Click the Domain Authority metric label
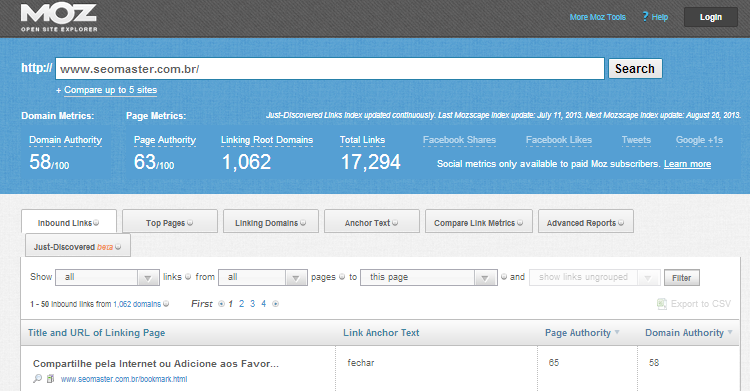The height and width of the screenshot is (391, 750). (66, 140)
